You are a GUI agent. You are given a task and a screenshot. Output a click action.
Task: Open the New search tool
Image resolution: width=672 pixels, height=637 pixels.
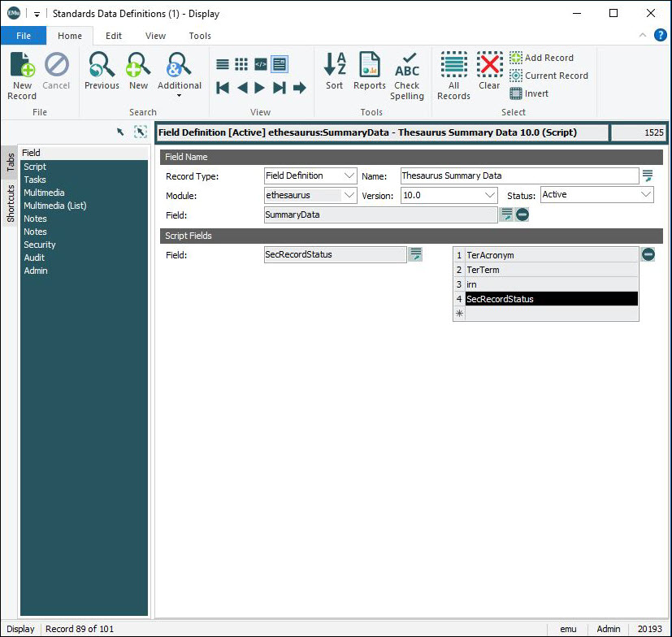point(138,71)
